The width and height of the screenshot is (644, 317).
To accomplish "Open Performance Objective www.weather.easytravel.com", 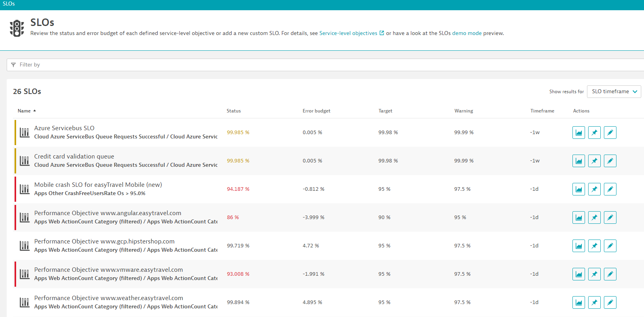I will (x=109, y=298).
